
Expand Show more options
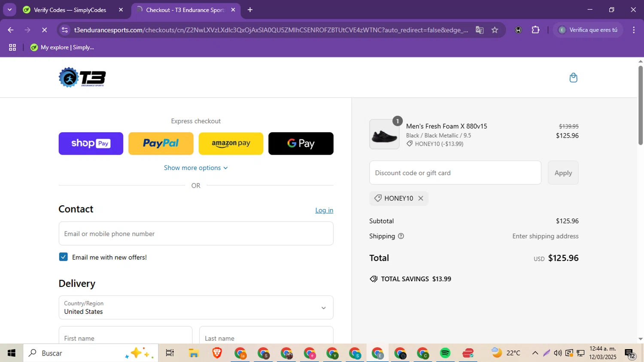tap(196, 168)
